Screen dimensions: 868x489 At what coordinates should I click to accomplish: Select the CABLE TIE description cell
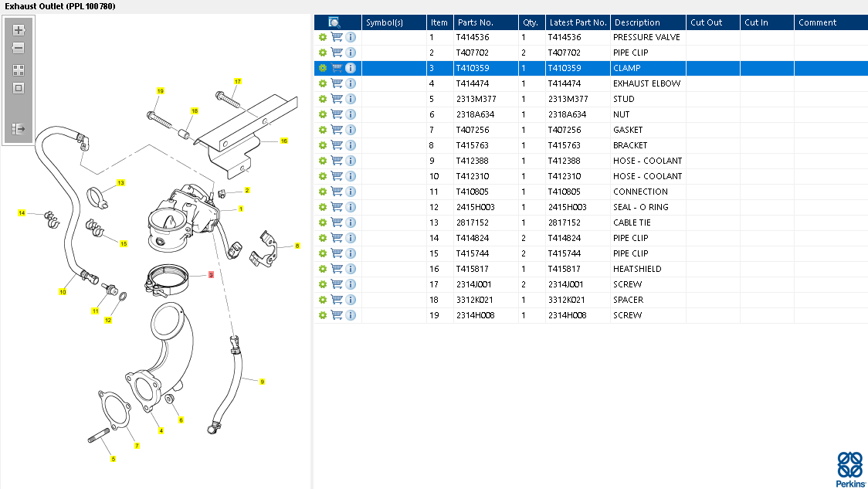648,222
